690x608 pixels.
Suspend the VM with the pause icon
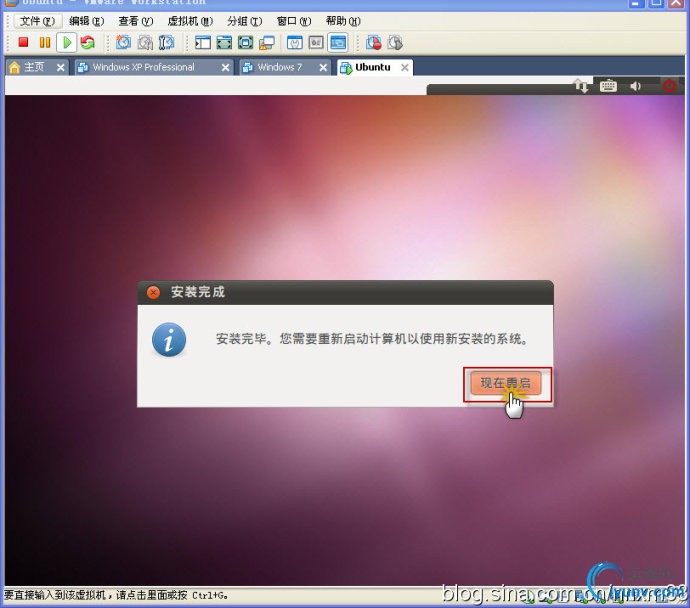pos(45,42)
